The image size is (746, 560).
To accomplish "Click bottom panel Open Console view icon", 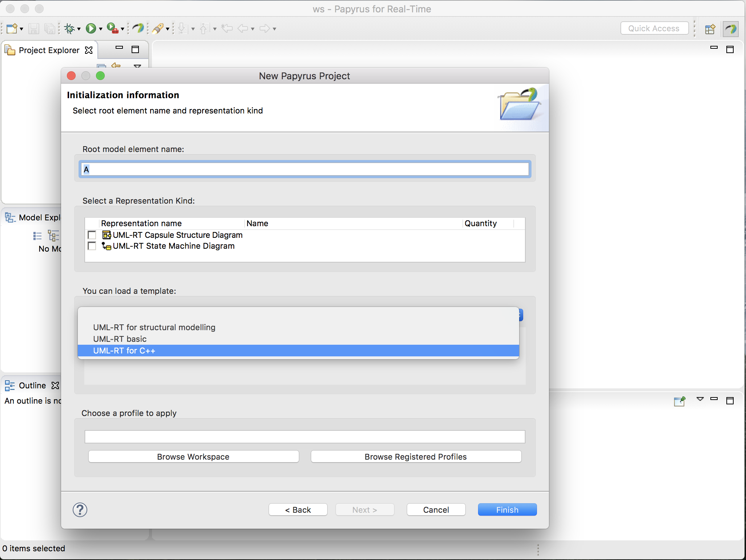I will (x=679, y=401).
